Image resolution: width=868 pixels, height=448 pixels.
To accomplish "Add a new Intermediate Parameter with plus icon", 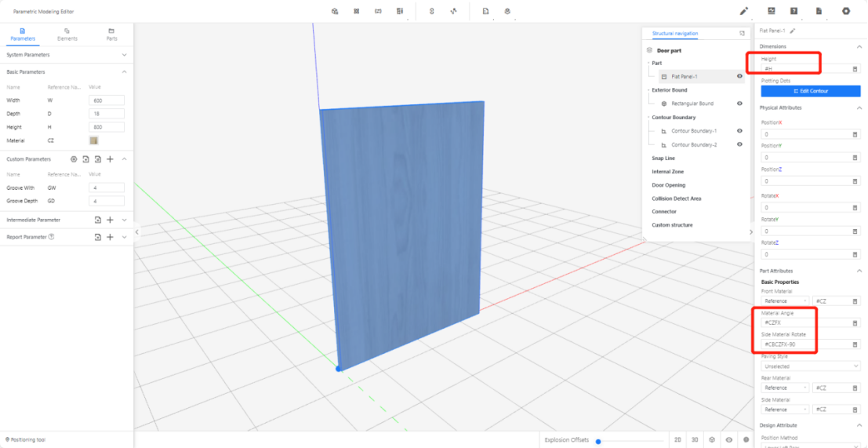I will tap(110, 220).
